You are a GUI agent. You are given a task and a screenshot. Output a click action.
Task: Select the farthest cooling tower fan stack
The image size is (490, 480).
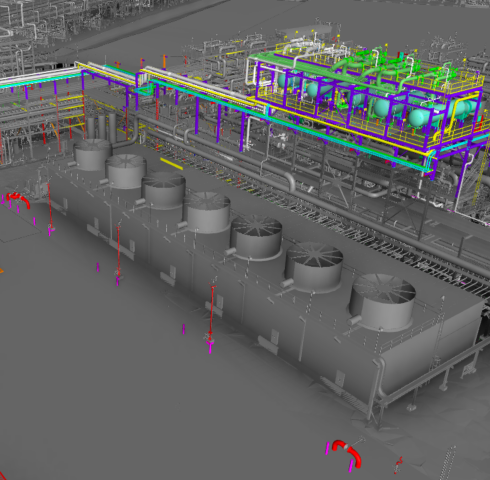(93, 155)
